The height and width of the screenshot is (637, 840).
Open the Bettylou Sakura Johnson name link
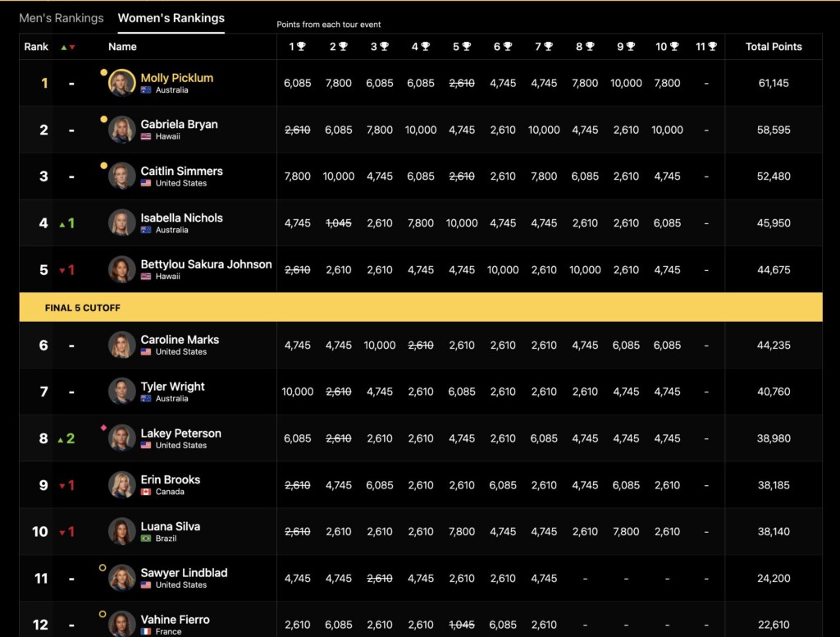[x=206, y=264]
